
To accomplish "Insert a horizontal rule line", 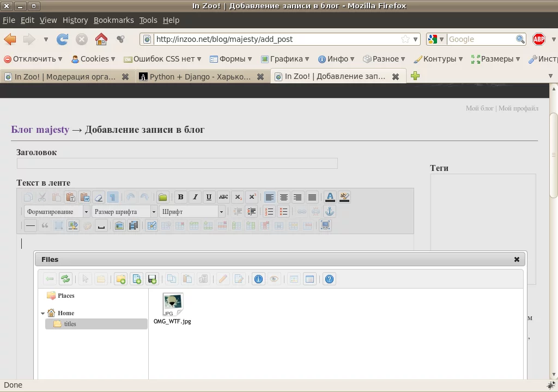I will (31, 225).
